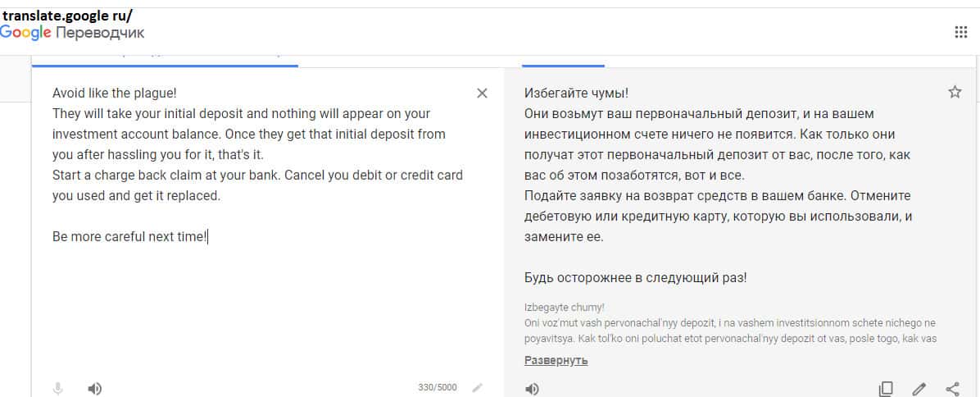
Task: Open the Google apps grid menu
Action: (x=961, y=32)
